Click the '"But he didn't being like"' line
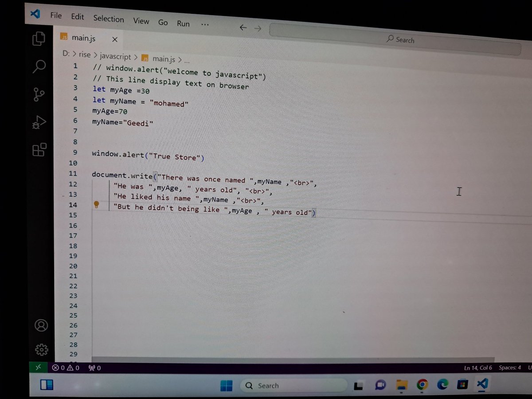The width and height of the screenshot is (532, 399). (x=215, y=209)
